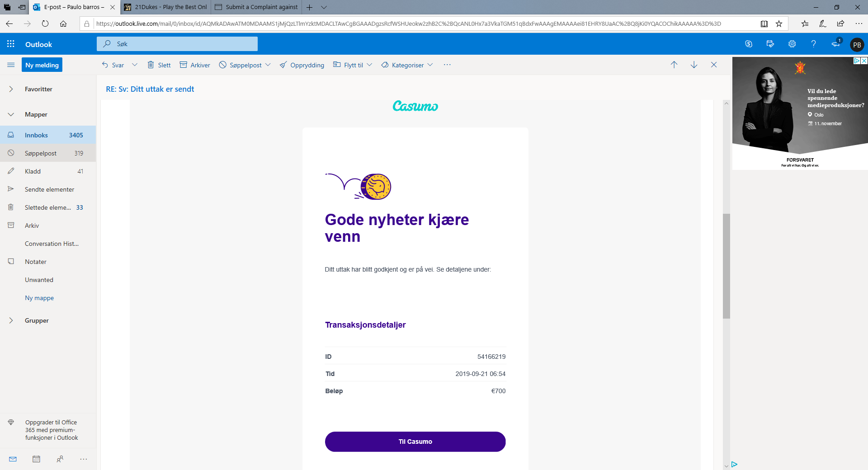
Task: Click the Casumo logo in the email
Action: point(415,106)
